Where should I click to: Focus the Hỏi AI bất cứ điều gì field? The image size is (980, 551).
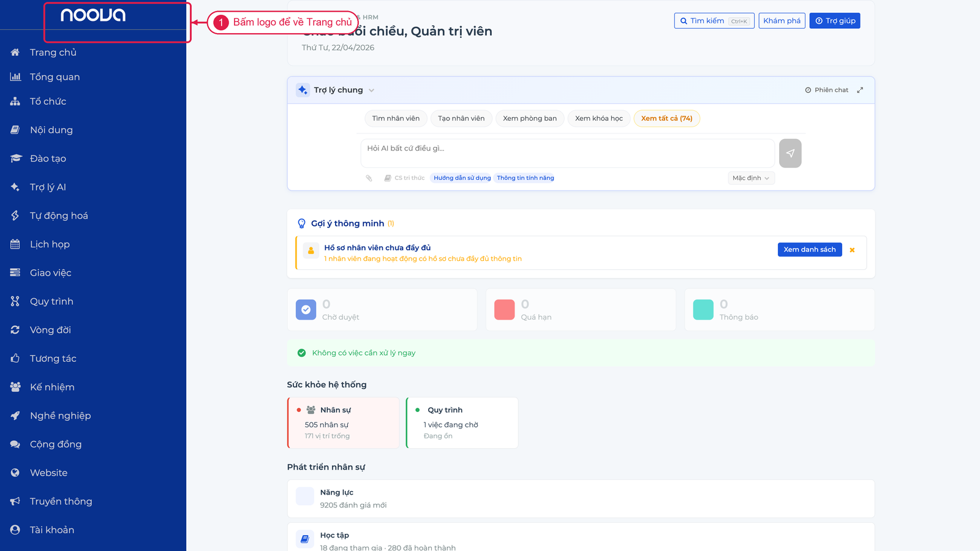point(567,153)
